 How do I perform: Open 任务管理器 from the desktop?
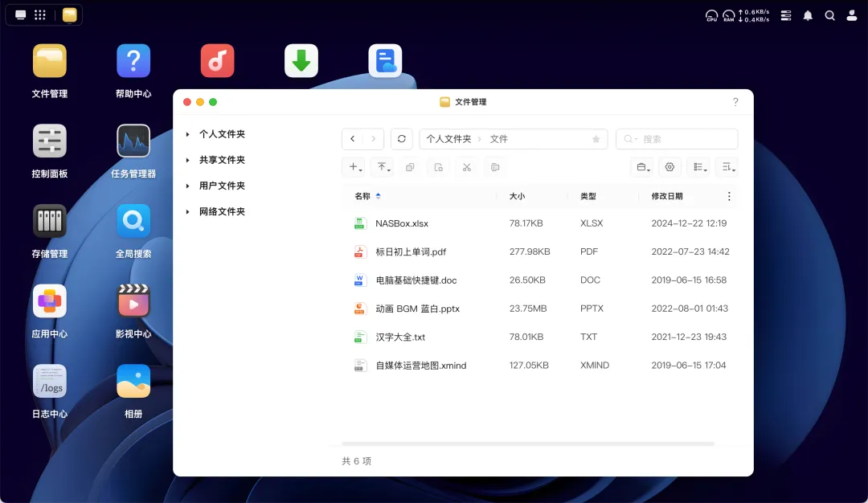pos(133,141)
